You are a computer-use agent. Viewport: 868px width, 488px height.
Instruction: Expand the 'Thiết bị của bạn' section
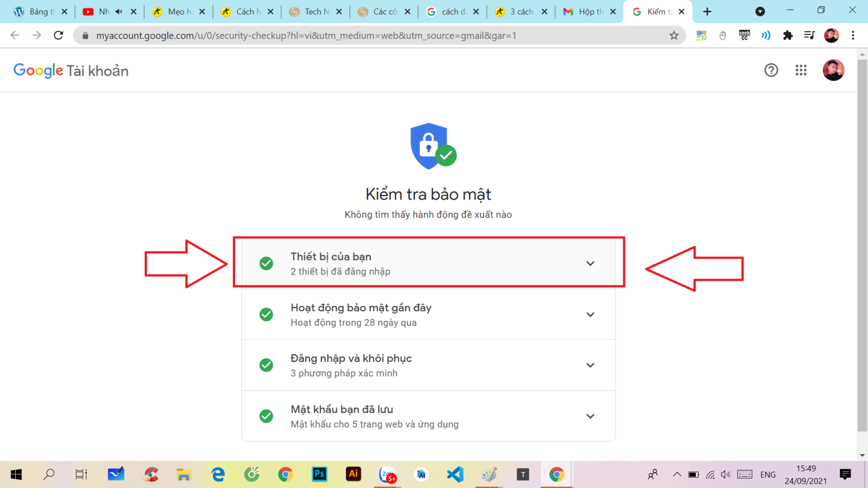pos(590,264)
